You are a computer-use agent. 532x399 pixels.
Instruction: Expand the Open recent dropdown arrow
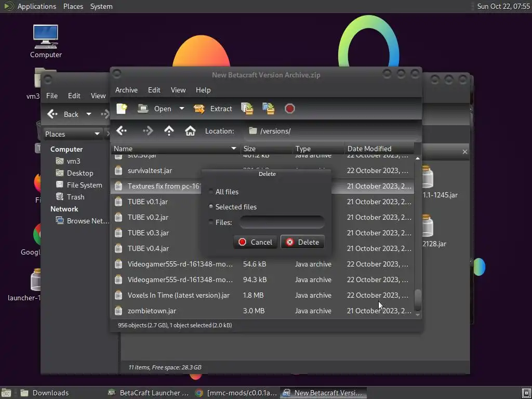[x=182, y=109]
